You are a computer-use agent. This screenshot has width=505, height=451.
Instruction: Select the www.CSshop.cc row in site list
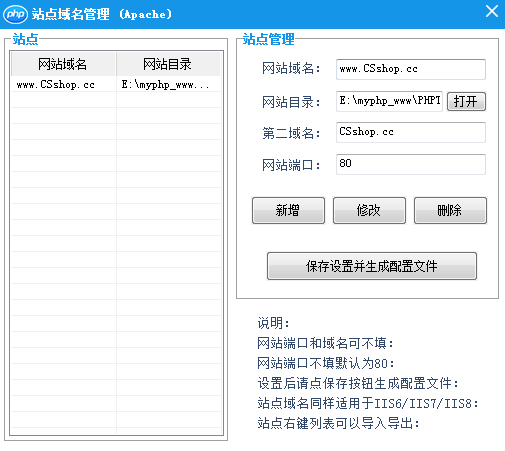[x=116, y=84]
